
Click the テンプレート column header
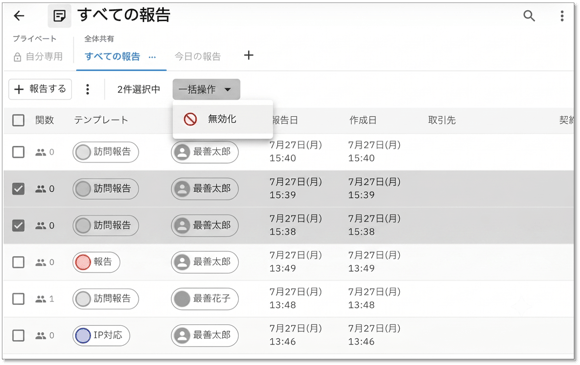pyautogui.click(x=101, y=120)
